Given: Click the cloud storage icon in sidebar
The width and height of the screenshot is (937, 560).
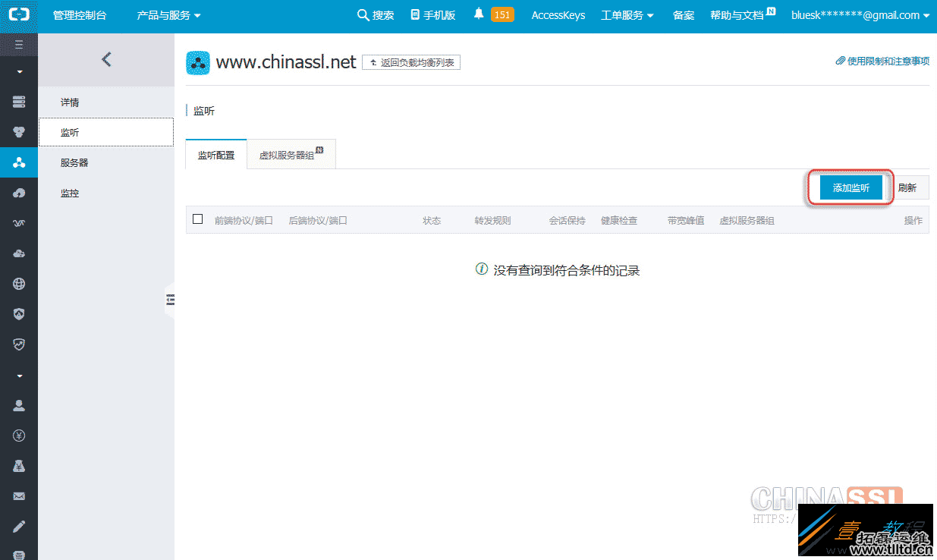Looking at the screenshot, I should [x=19, y=253].
